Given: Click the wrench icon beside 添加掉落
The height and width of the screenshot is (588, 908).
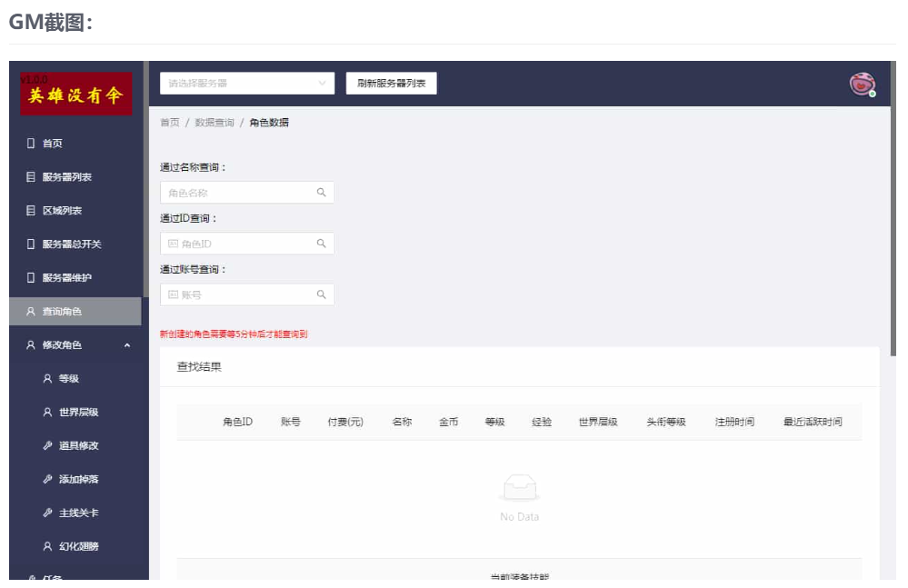Looking at the screenshot, I should (47, 479).
